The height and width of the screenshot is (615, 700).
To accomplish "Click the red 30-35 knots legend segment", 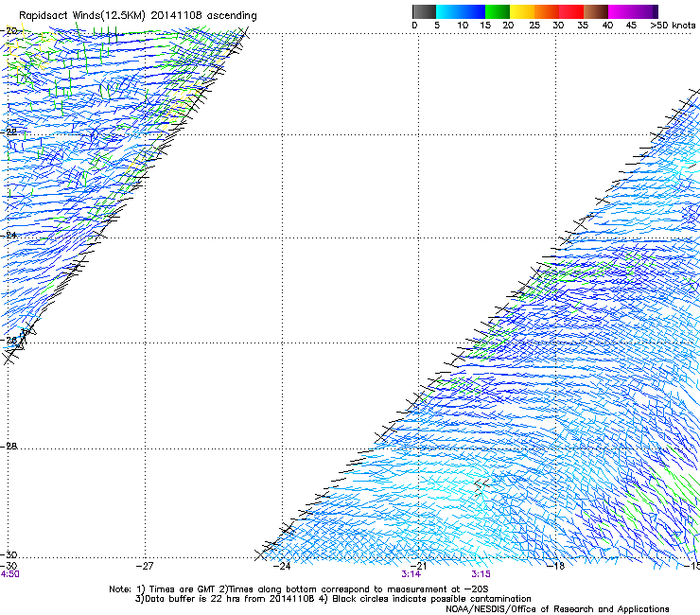I will (x=571, y=11).
